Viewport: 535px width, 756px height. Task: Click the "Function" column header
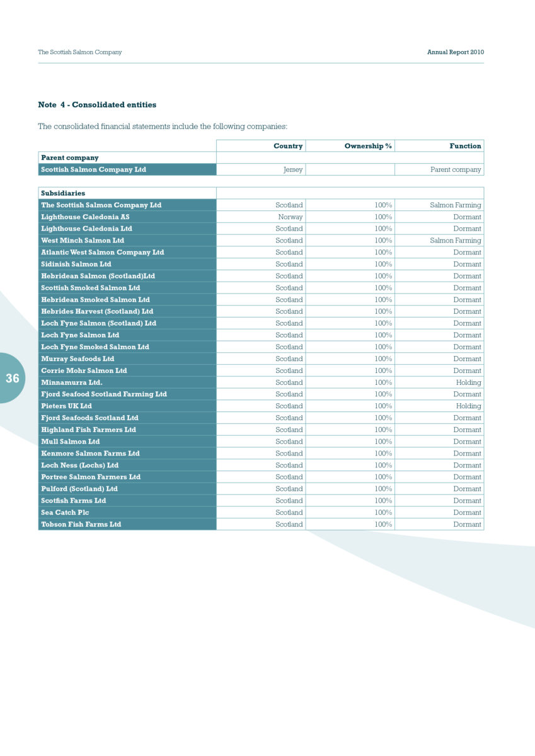(x=466, y=146)
